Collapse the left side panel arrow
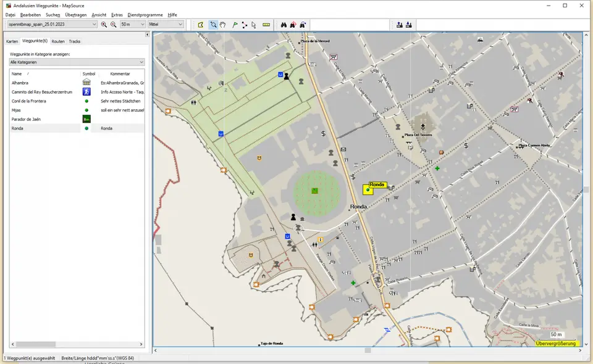This screenshot has height=364, width=593. click(147, 35)
